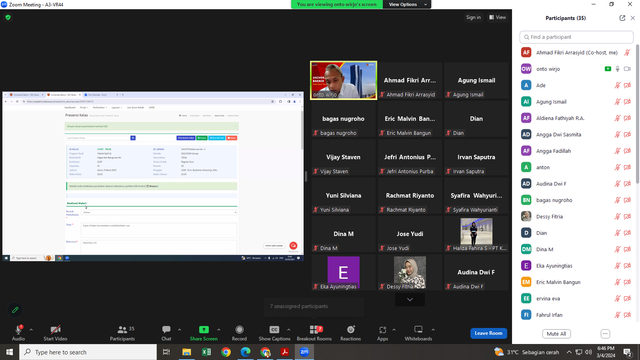
Task: Open Adobe Acrobat from the taskbar
Action: pos(284,352)
